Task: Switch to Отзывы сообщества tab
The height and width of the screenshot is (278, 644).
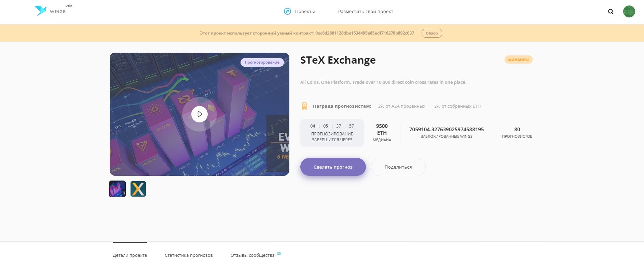Action: (252, 255)
